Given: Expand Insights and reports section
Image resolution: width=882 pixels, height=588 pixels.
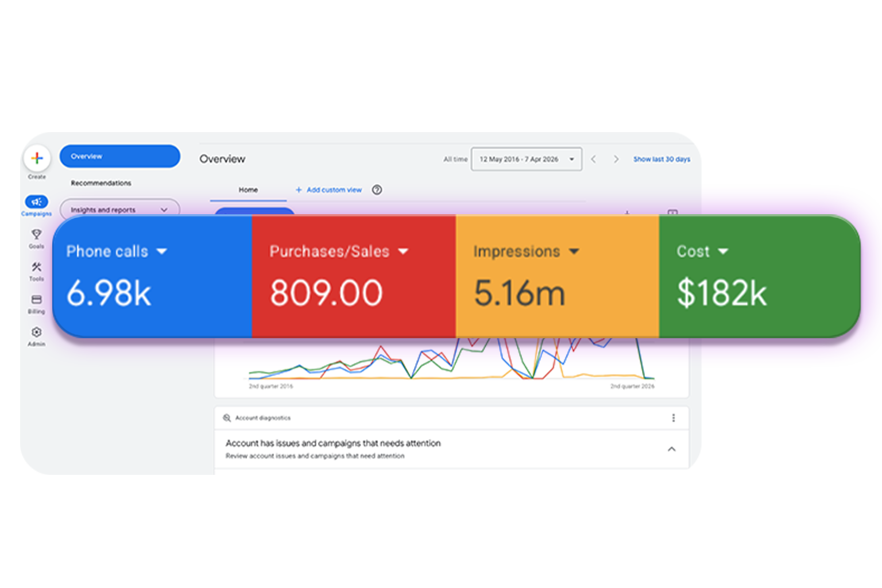Looking at the screenshot, I should tap(119, 210).
